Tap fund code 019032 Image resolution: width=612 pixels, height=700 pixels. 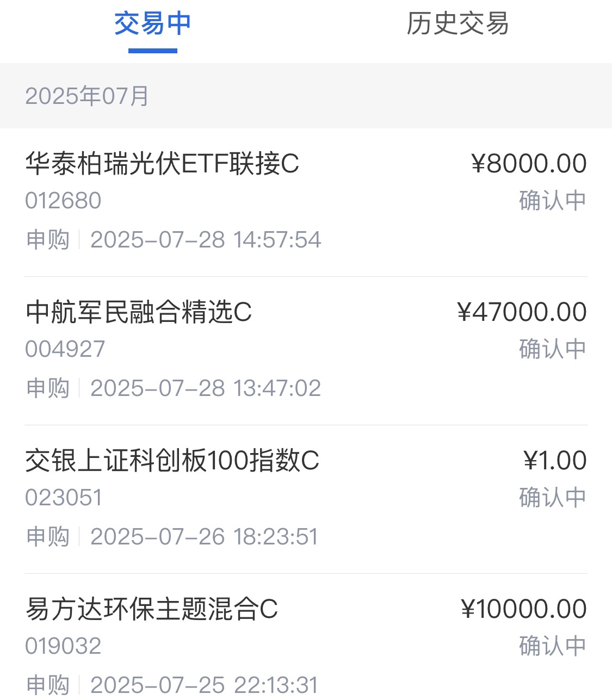coord(63,646)
